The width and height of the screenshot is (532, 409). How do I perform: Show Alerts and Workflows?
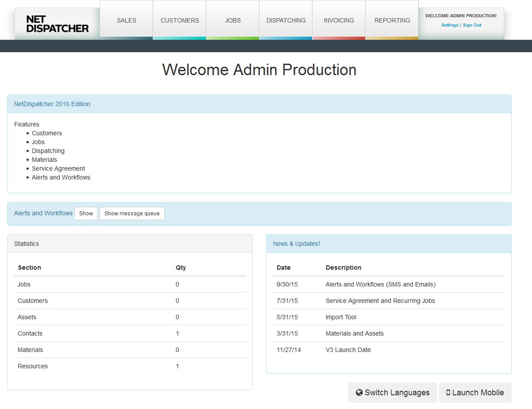click(86, 214)
